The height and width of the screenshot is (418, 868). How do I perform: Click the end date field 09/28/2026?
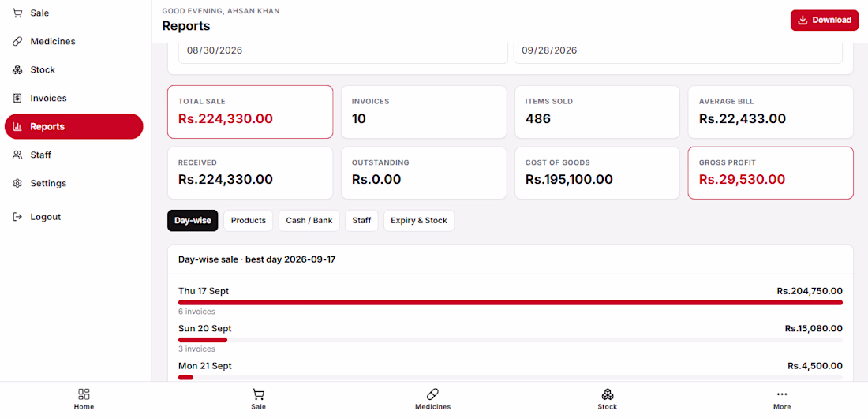tap(678, 51)
